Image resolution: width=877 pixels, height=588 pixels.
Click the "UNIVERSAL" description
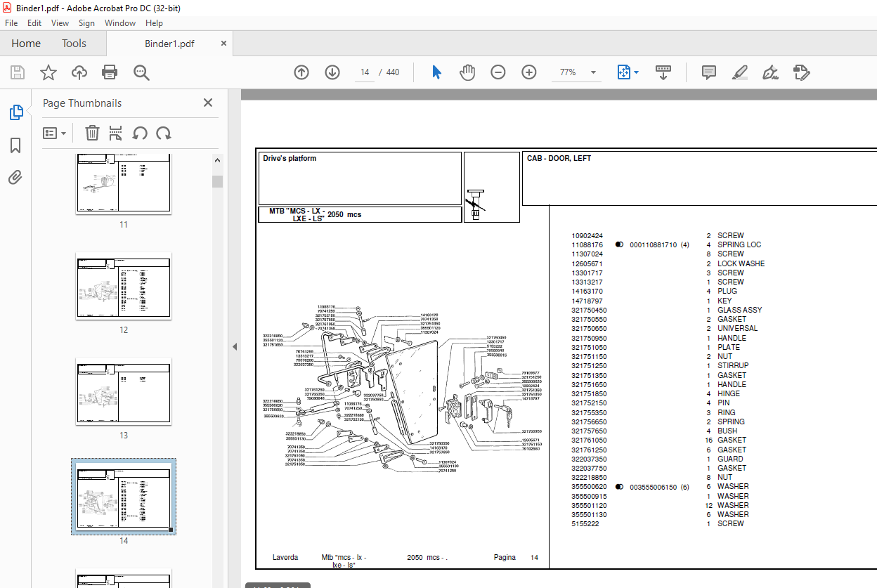tap(737, 328)
